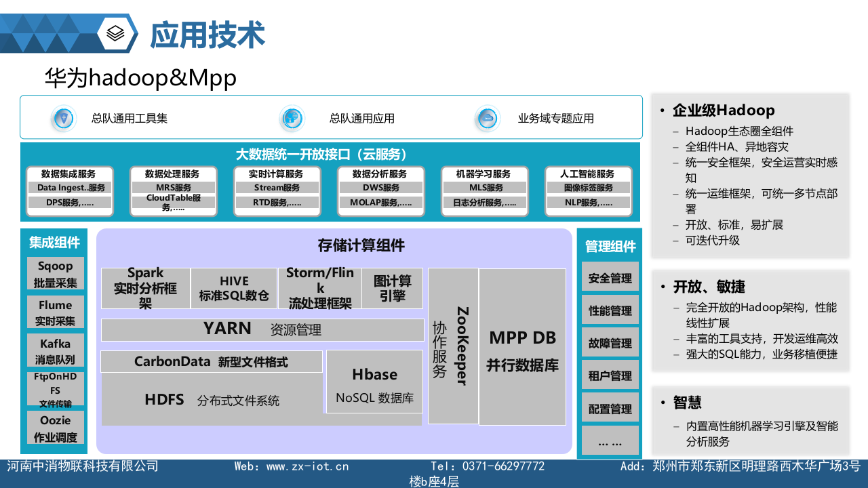This screenshot has height=488, width=868.
Task: Select the Kafka 消息队列 component
Action: click(x=55, y=349)
